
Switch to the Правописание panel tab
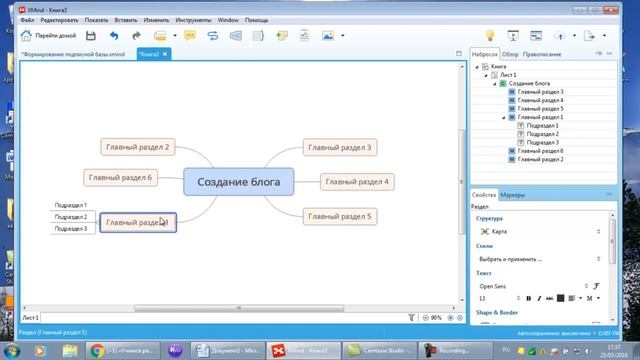[542, 54]
